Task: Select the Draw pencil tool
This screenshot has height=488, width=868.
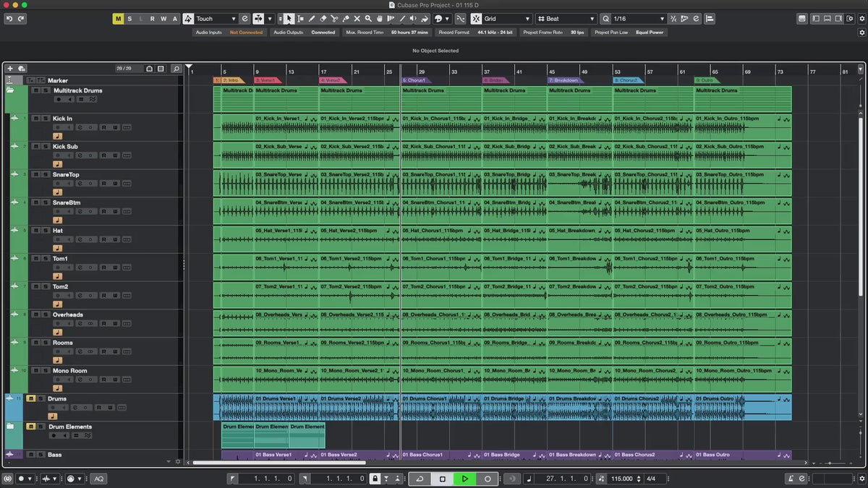Action: [x=312, y=19]
